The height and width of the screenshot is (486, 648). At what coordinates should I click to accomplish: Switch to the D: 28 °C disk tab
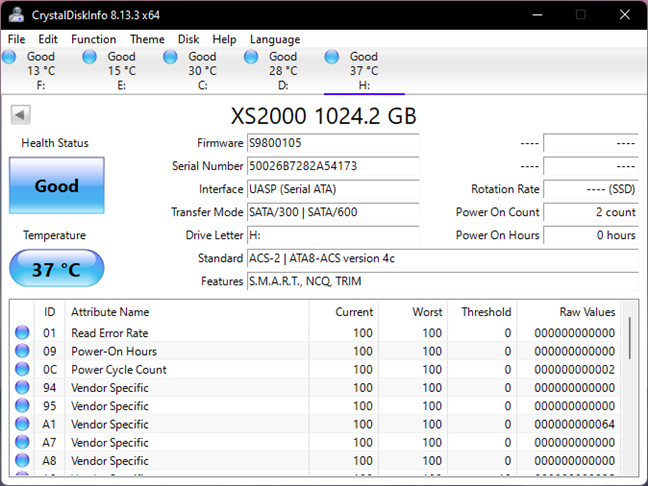pos(283,71)
